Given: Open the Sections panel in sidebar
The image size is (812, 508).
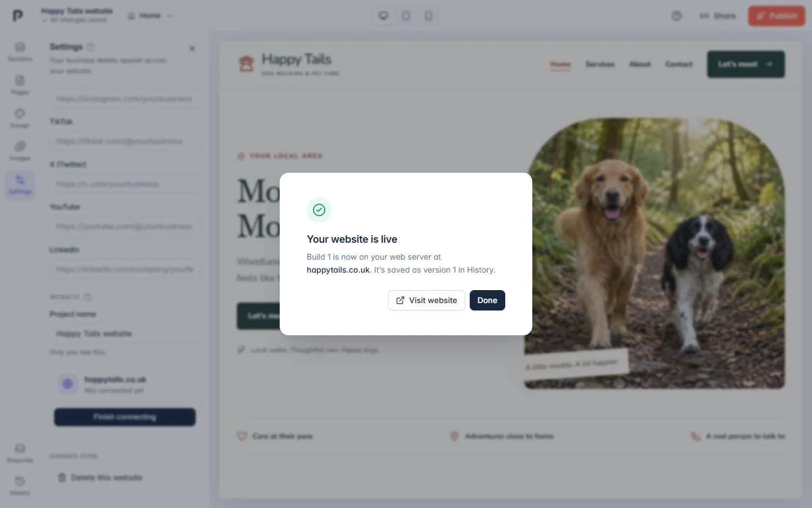Looking at the screenshot, I should [20, 51].
